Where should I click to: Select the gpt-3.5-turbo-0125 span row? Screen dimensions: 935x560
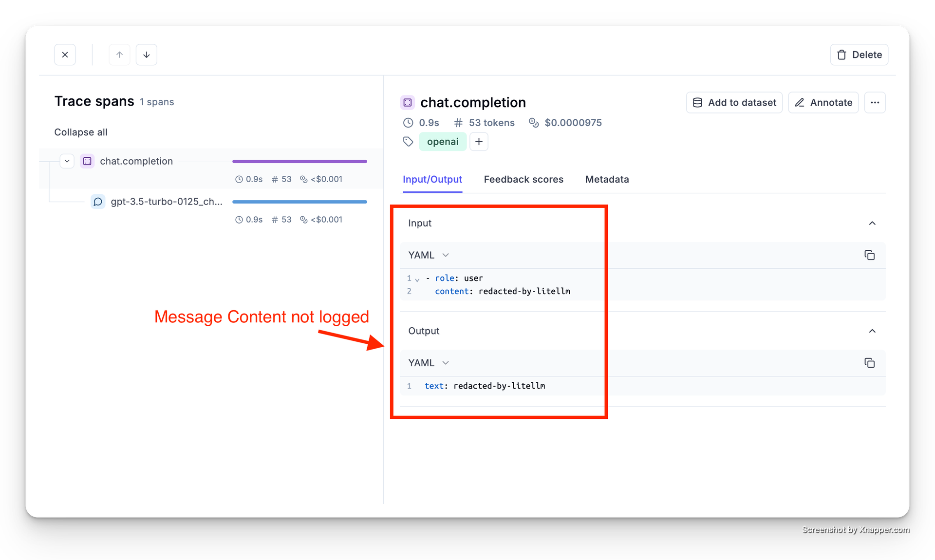point(167,202)
